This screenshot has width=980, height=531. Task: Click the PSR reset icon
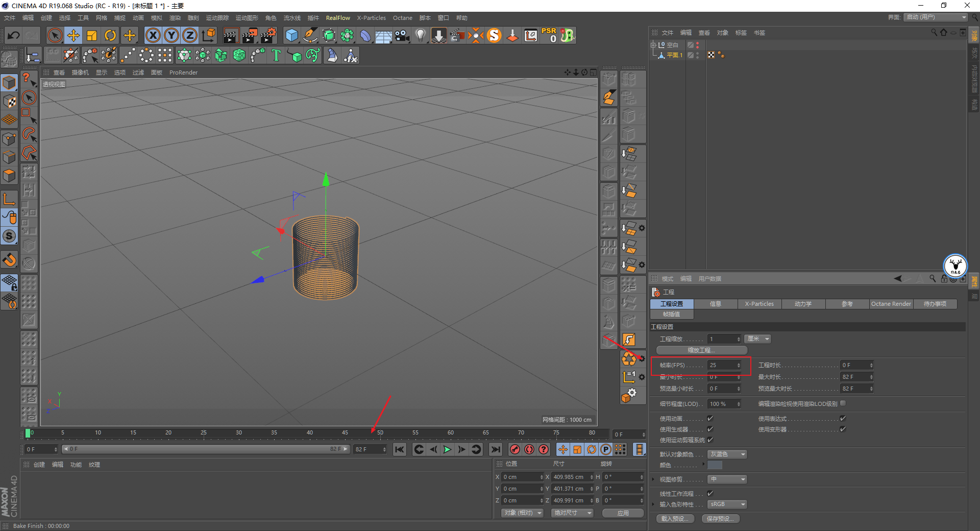pyautogui.click(x=549, y=35)
